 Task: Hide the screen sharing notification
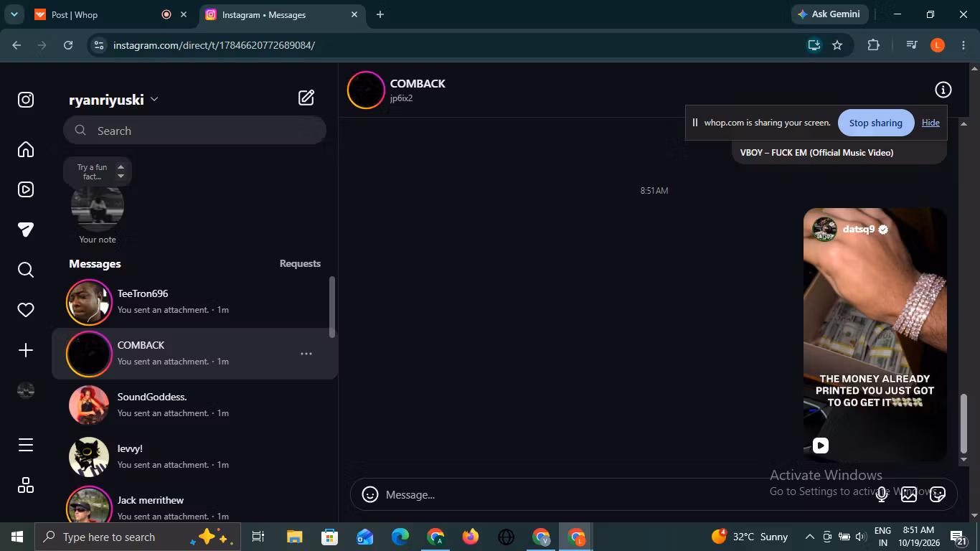930,123
